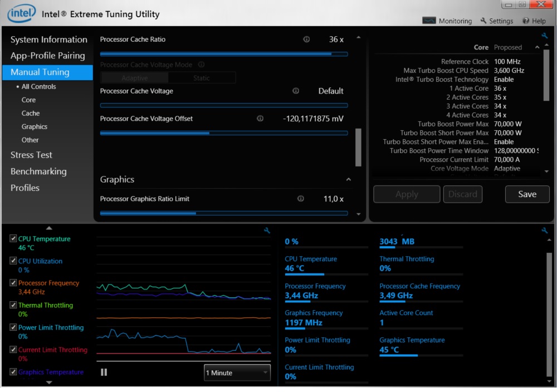Adjust Processor Cache Ratio slider
The width and height of the screenshot is (557, 392).
click(224, 54)
